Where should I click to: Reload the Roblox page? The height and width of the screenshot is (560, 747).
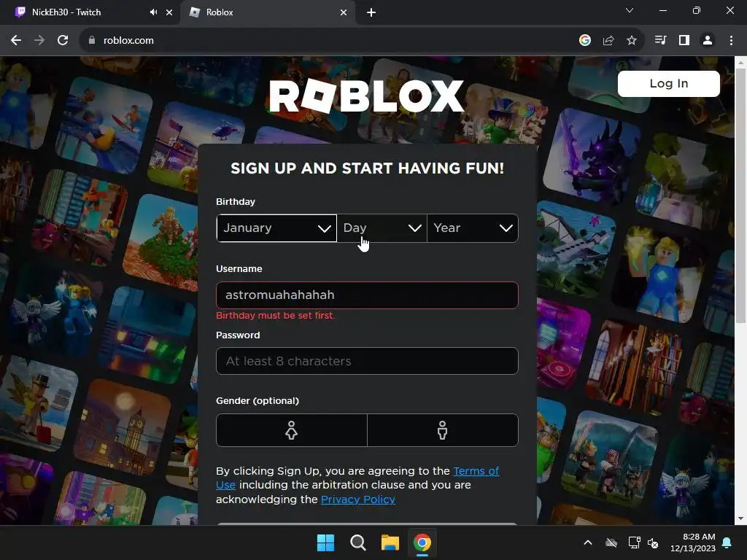click(x=63, y=41)
